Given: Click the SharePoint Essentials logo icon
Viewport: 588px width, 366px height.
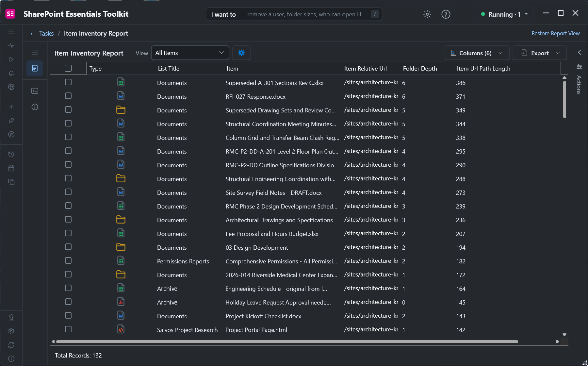Looking at the screenshot, I should point(10,14).
